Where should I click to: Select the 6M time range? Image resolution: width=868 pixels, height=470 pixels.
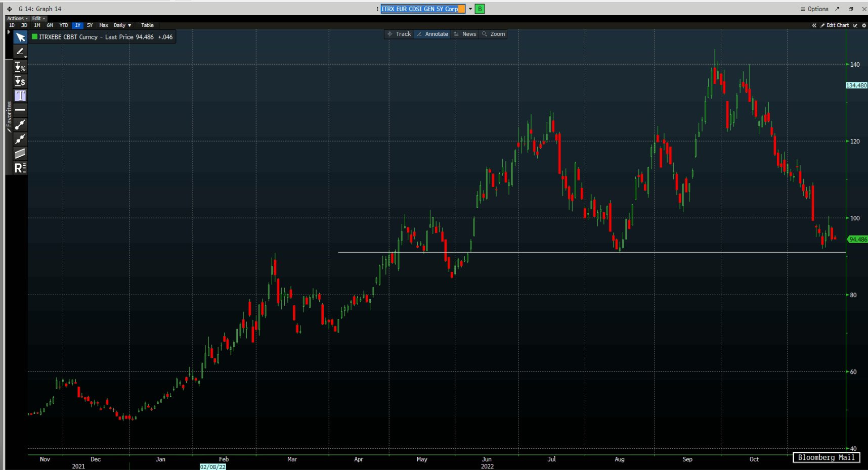click(x=50, y=25)
